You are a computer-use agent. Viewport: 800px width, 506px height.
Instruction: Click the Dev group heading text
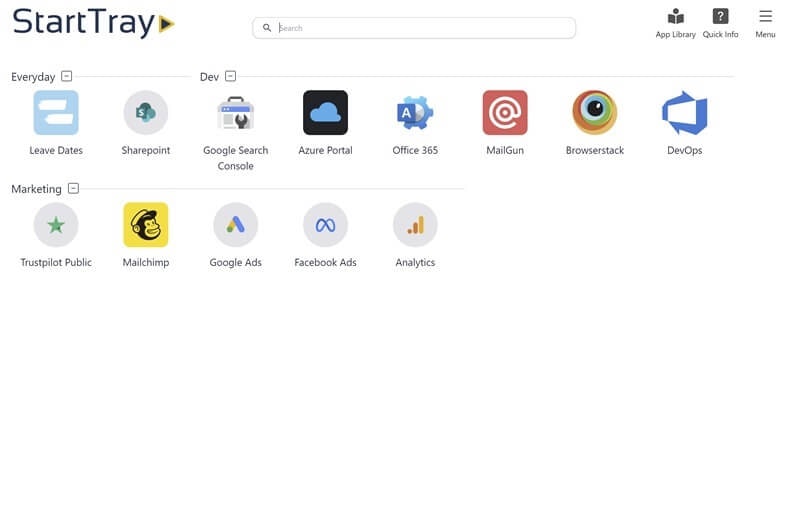[x=209, y=77]
